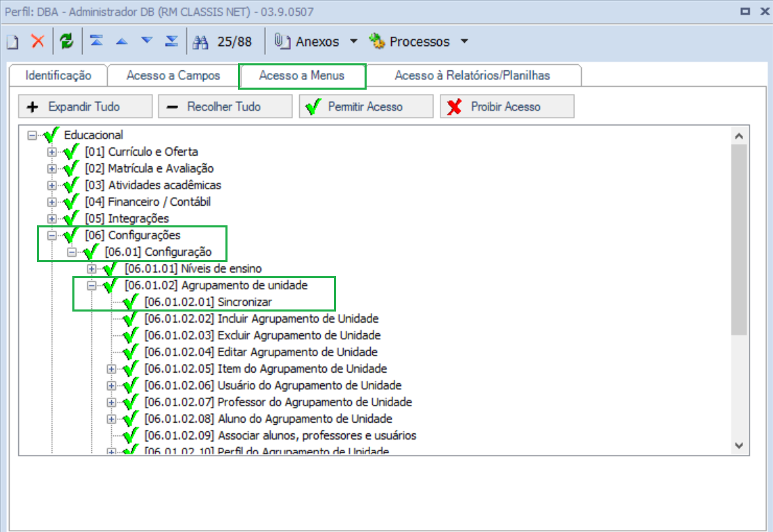The image size is (773, 532).
Task: Select [03] Atividades acadêmicas label
Action: pos(153,185)
